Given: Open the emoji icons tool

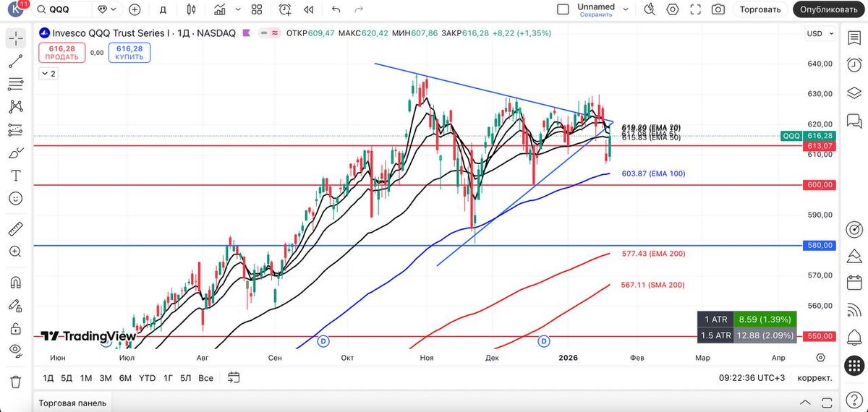Looking at the screenshot, I should pos(16,198).
